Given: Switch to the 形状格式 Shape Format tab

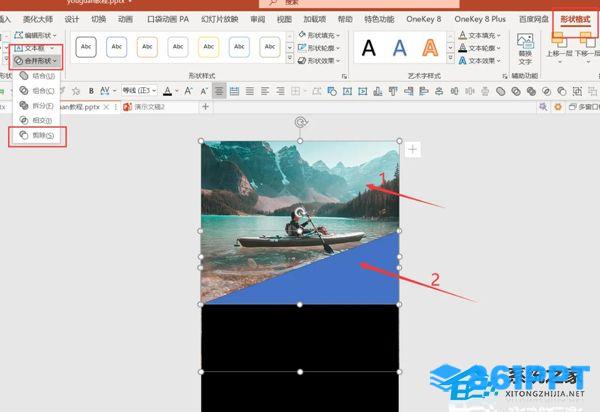Looking at the screenshot, I should click(575, 19).
